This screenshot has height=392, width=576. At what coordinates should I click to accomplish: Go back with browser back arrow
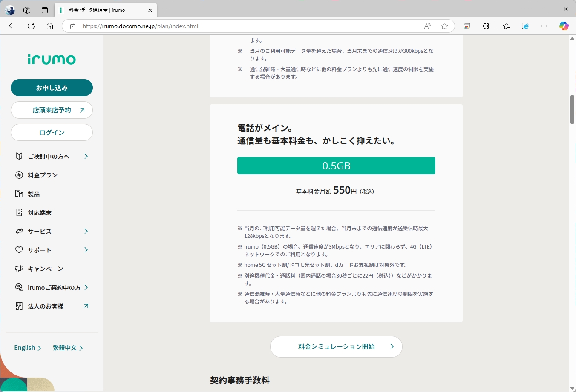click(x=12, y=26)
